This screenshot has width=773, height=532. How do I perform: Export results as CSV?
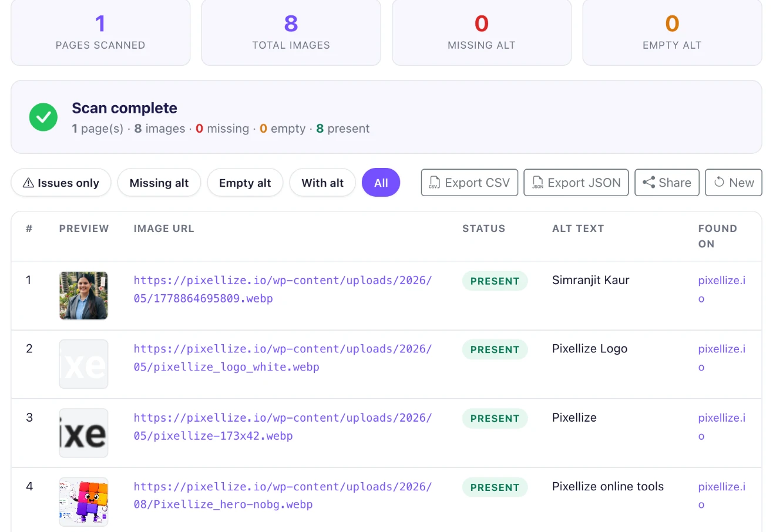click(x=469, y=183)
